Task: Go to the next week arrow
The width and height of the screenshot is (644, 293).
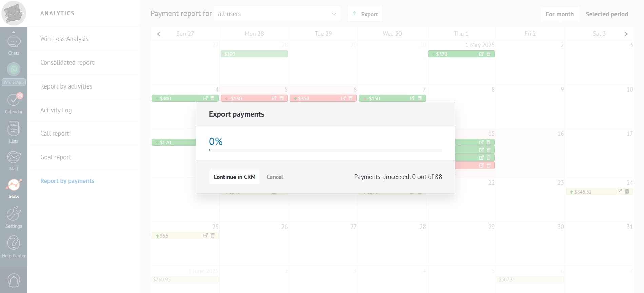Action: (626, 34)
